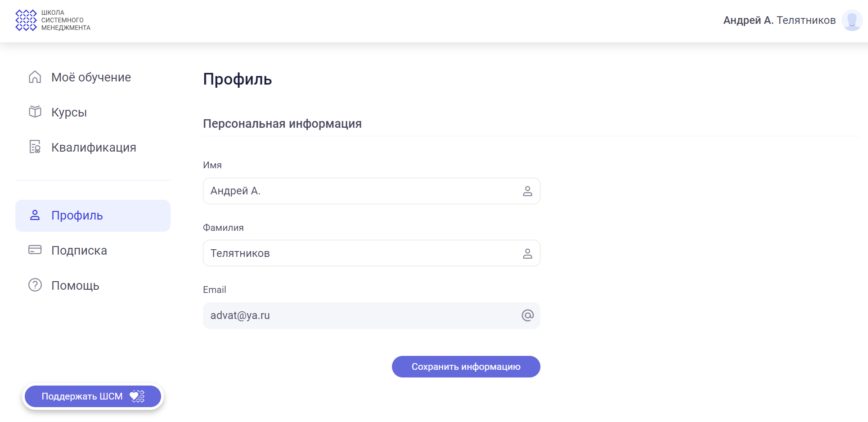Image resolution: width=868 pixels, height=422 pixels.
Task: Click the person icon in Фамилия field
Action: pos(527,254)
